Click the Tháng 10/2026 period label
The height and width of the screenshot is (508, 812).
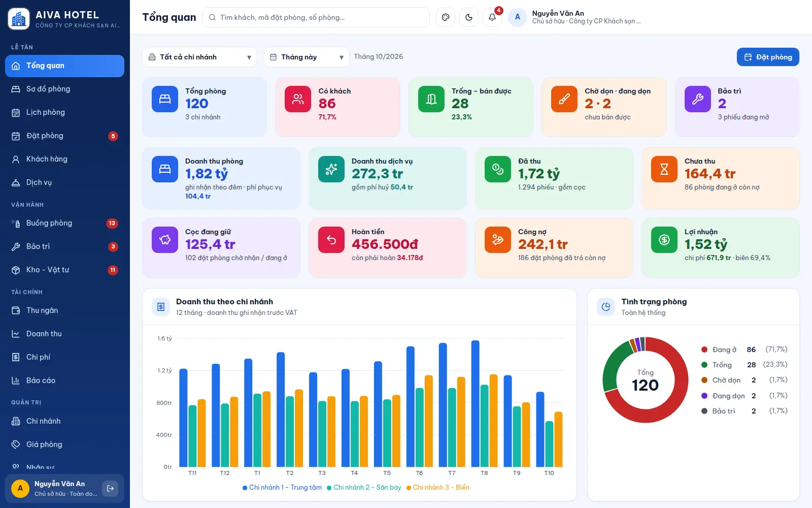(379, 57)
